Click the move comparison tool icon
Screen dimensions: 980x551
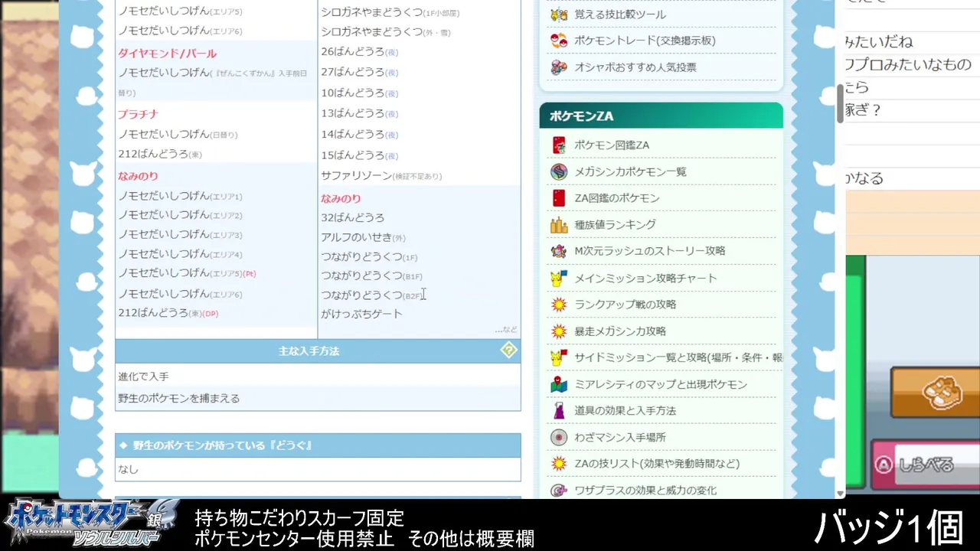click(559, 15)
